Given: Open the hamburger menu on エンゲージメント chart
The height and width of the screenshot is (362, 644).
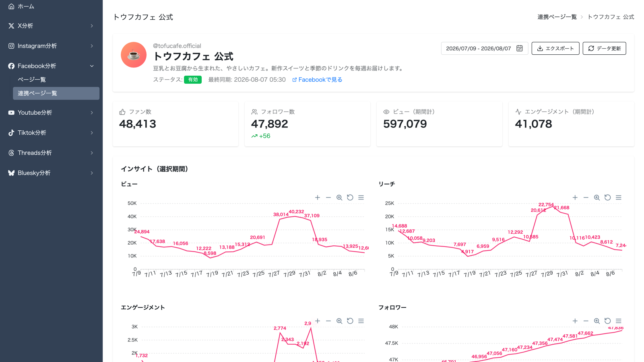Looking at the screenshot, I should coord(361,321).
